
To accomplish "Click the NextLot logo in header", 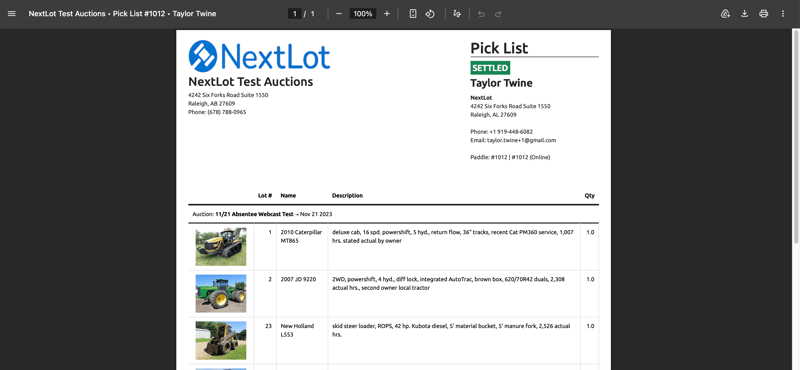I will point(259,56).
